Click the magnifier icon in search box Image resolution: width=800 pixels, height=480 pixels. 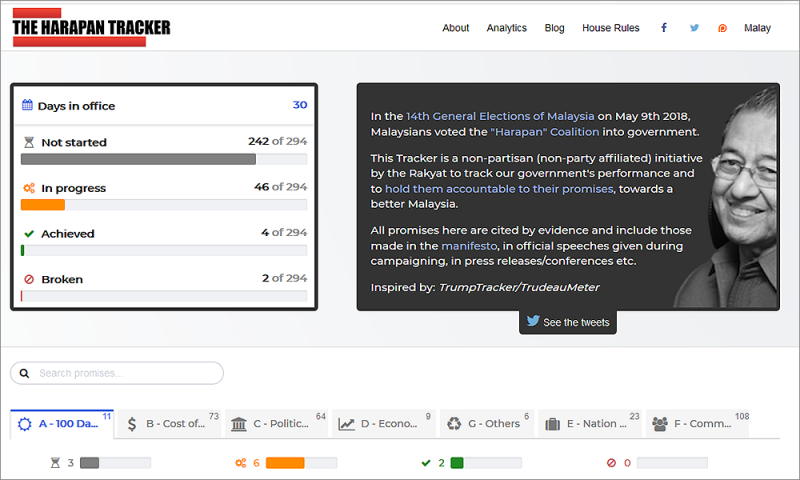tap(24, 374)
